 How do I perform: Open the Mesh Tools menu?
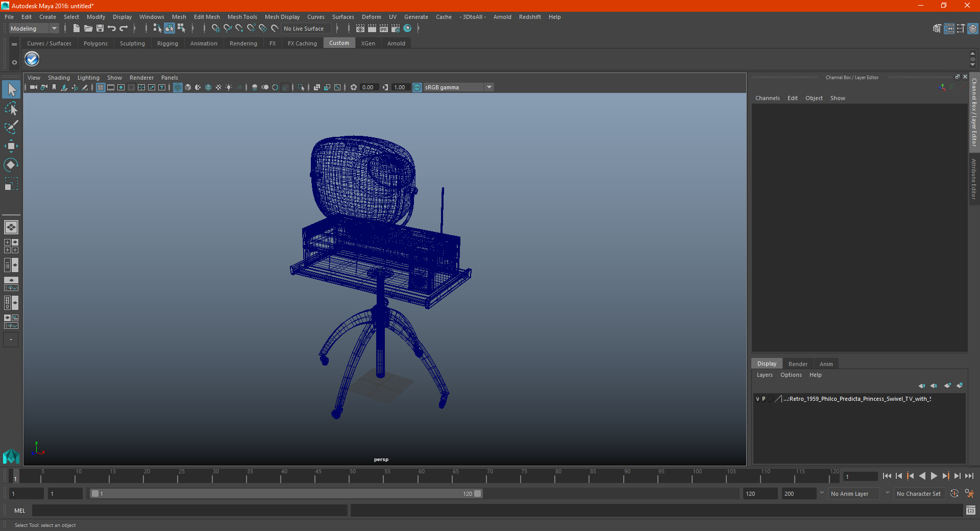tap(242, 17)
